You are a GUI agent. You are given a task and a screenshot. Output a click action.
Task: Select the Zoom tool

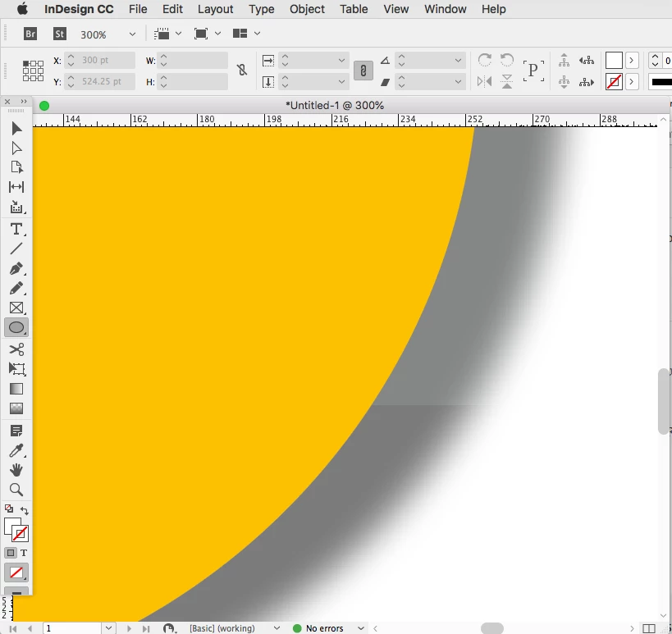coord(16,490)
